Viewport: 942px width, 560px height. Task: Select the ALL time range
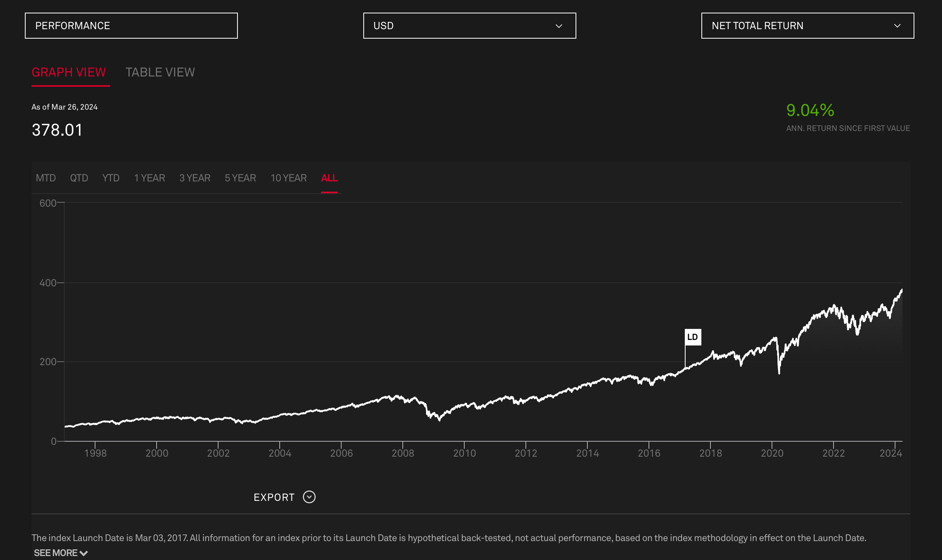(329, 178)
